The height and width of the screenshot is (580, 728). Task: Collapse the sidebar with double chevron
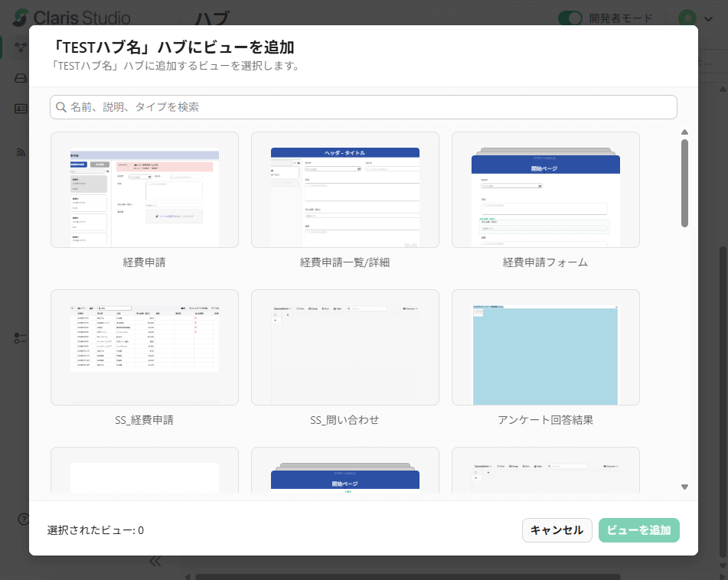(x=155, y=561)
